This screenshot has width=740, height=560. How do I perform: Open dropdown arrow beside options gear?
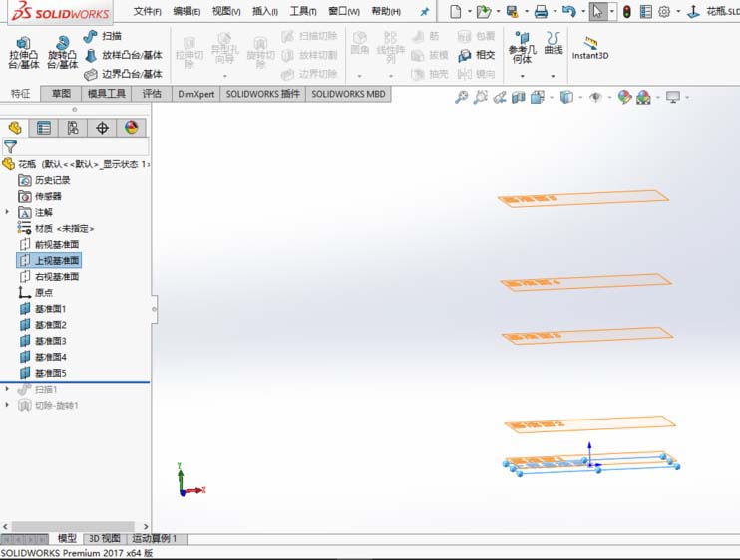tap(678, 11)
